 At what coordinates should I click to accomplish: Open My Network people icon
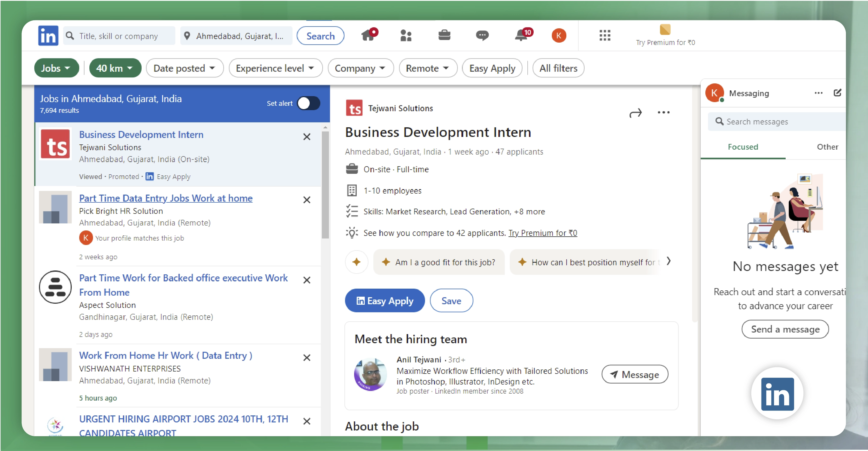(x=406, y=35)
